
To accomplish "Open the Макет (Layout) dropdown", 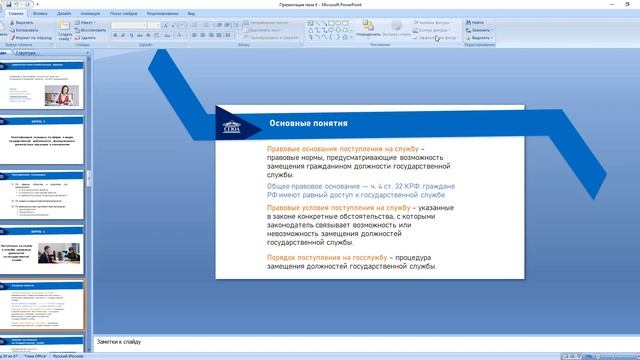I will 85,23.
